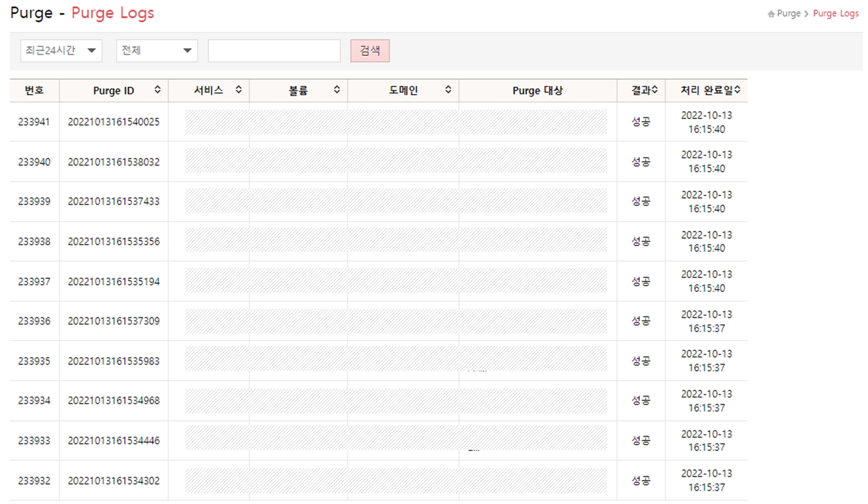868x504 pixels.
Task: Click the search text input field
Action: [274, 51]
